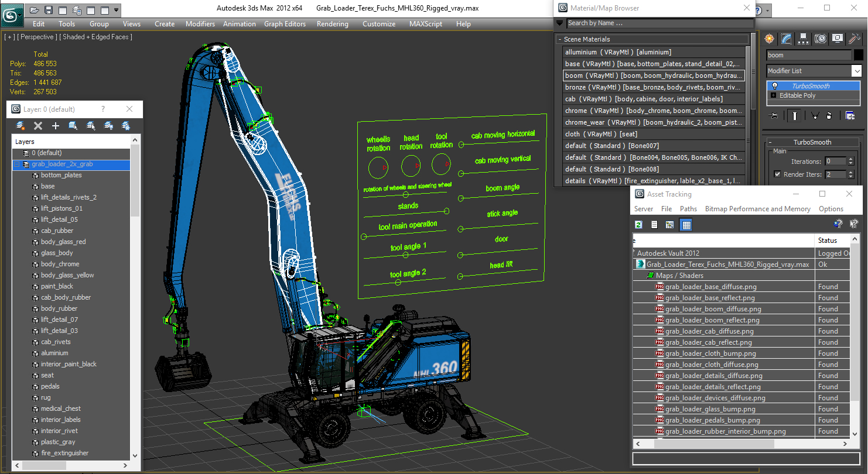Toggle the Render Iters checkbox
The image size is (868, 474).
(x=777, y=174)
